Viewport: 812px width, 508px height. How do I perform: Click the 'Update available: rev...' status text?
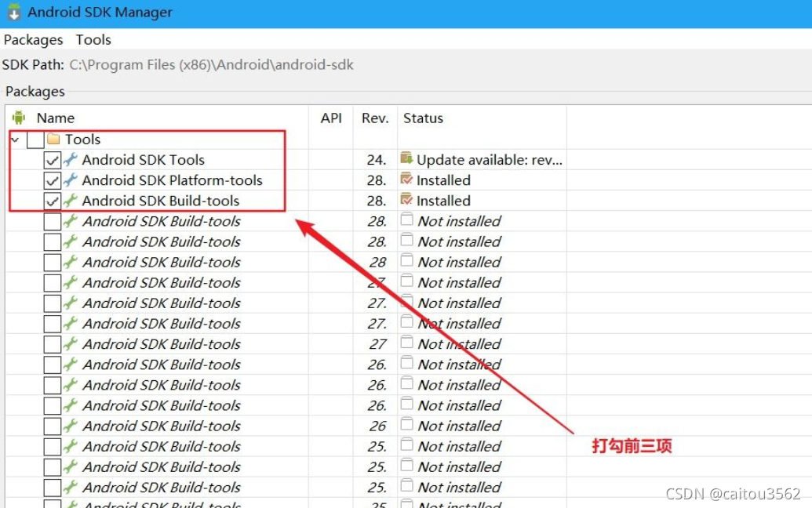click(490, 160)
